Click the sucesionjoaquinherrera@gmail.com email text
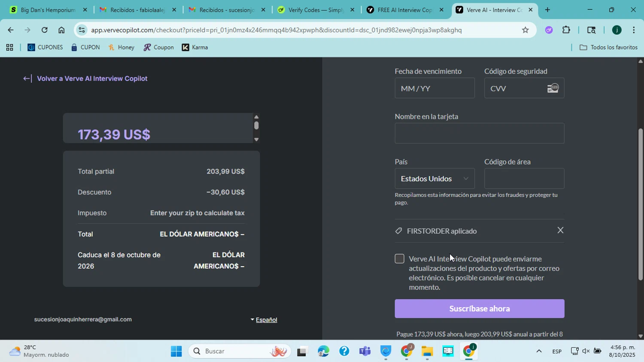 pos(83,319)
